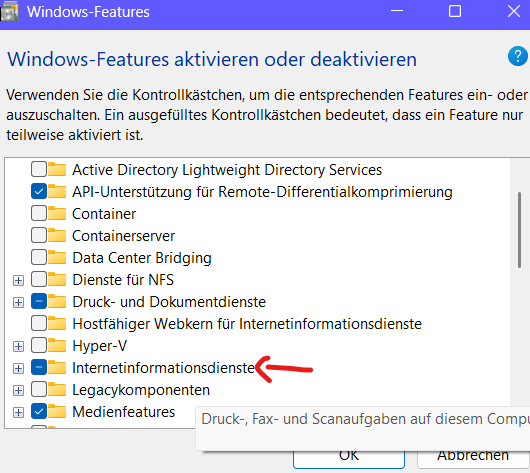Check the Dienste für NFS checkbox
Viewport: 530px width, 473px height.
pyautogui.click(x=39, y=280)
